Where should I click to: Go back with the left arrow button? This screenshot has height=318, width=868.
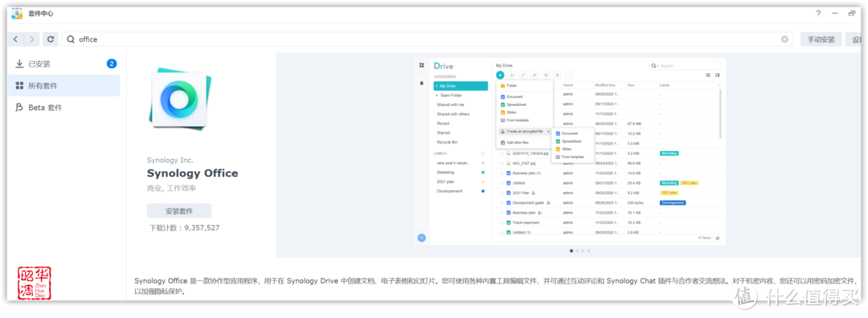[15, 39]
